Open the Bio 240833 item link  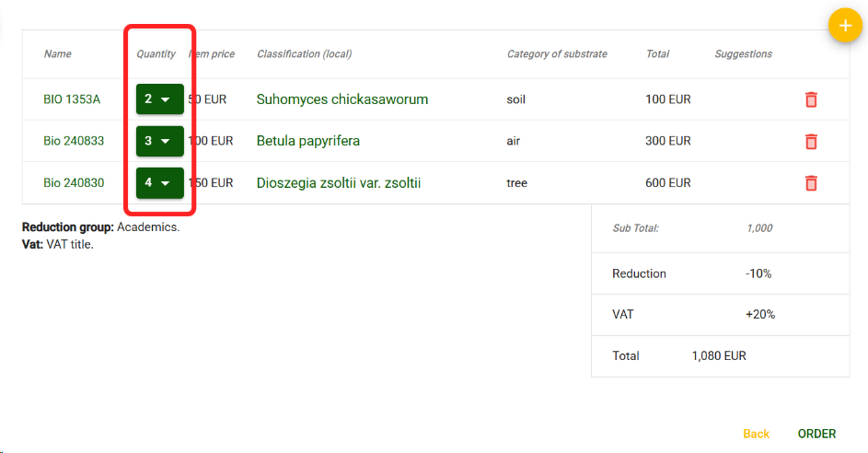[74, 142]
